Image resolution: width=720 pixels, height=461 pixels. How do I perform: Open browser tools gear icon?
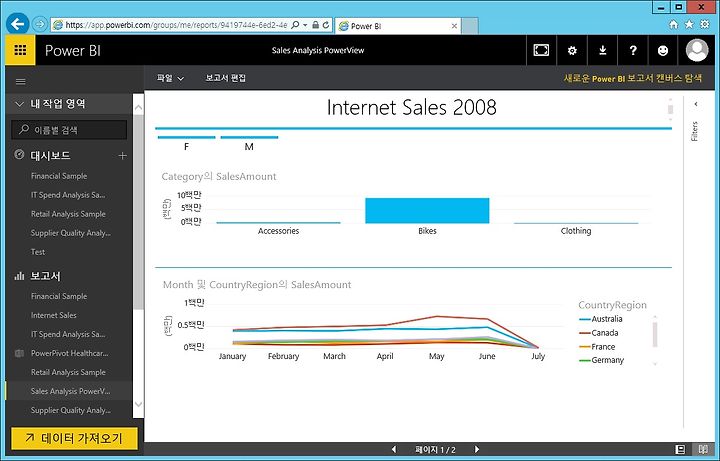point(704,24)
